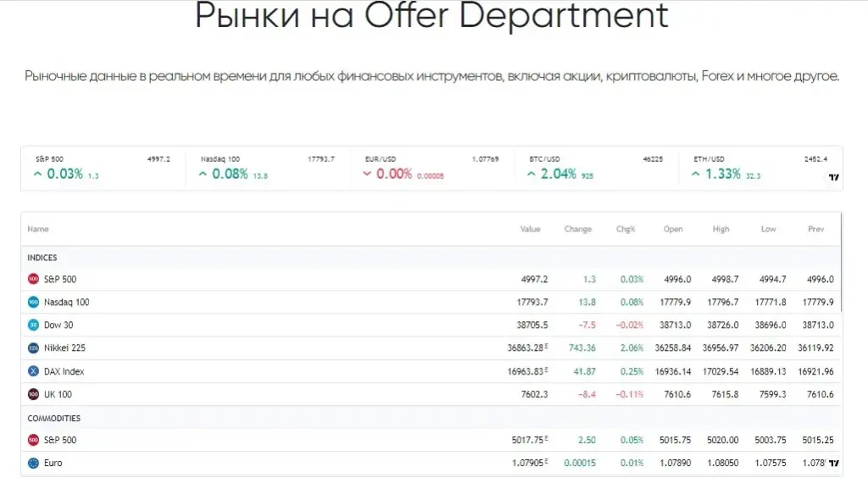
Task: Open the Dow 30 row name
Action: 58,325
